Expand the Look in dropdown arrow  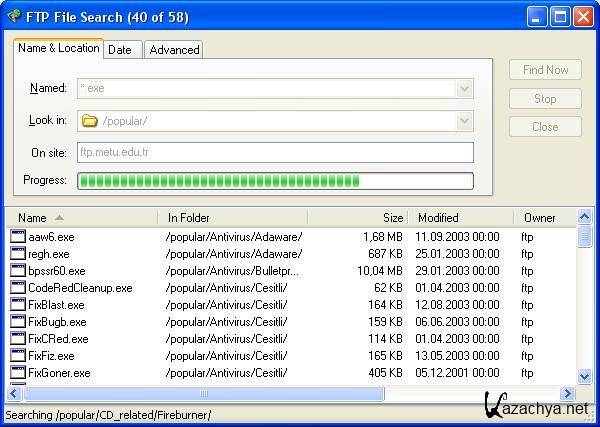pos(464,121)
